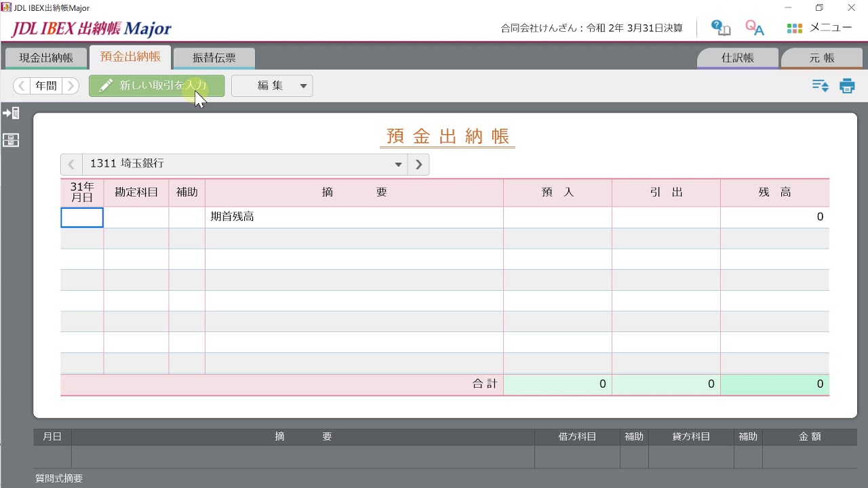Click the 期首残高 summary cell
The height and width of the screenshot is (488, 868).
354,217
